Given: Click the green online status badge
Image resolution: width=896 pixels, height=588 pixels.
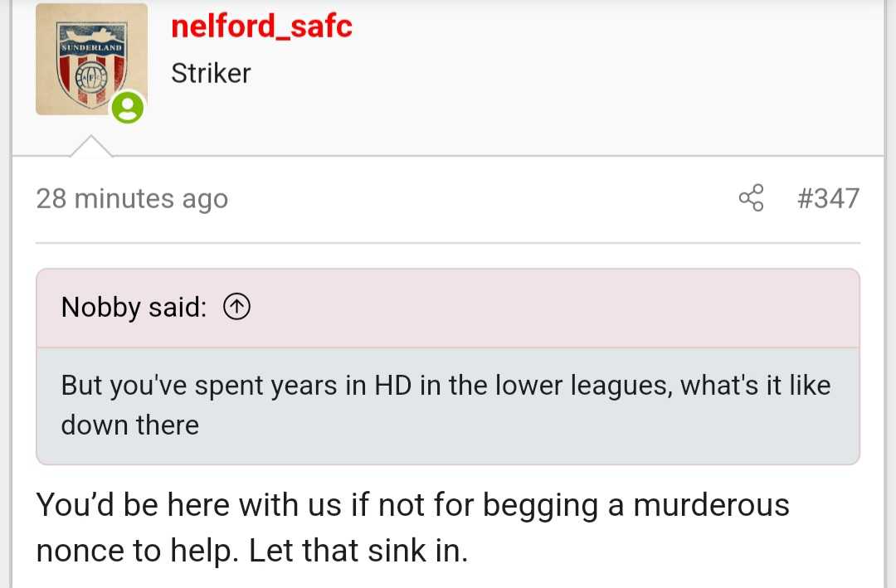Looking at the screenshot, I should click(128, 108).
